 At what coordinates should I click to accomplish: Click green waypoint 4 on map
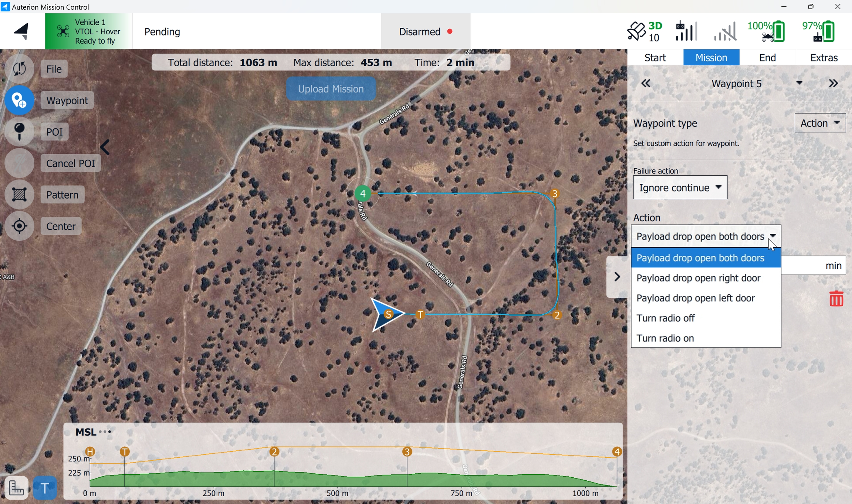pyautogui.click(x=363, y=193)
